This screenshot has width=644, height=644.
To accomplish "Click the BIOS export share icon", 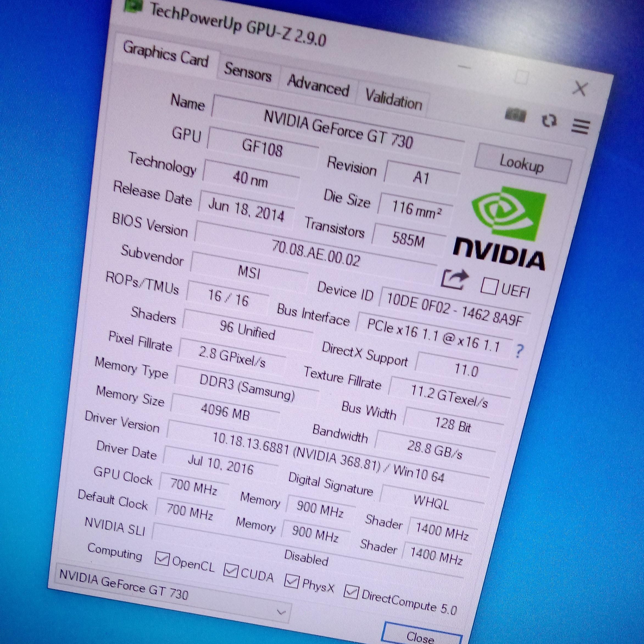I will tap(454, 280).
